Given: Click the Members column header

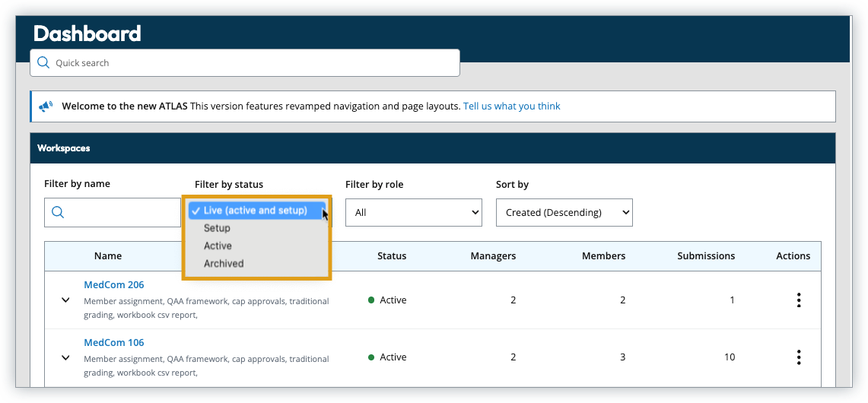Looking at the screenshot, I should pyautogui.click(x=603, y=256).
